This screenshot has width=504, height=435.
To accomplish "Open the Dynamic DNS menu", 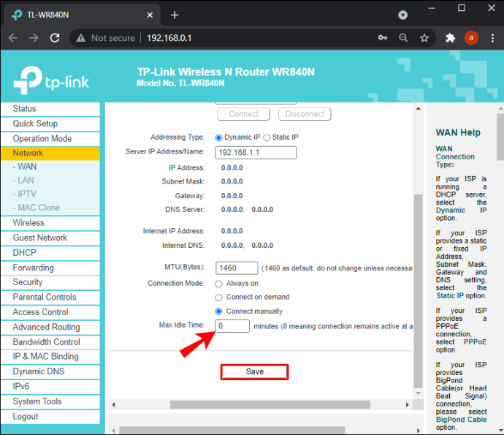I will (50, 371).
